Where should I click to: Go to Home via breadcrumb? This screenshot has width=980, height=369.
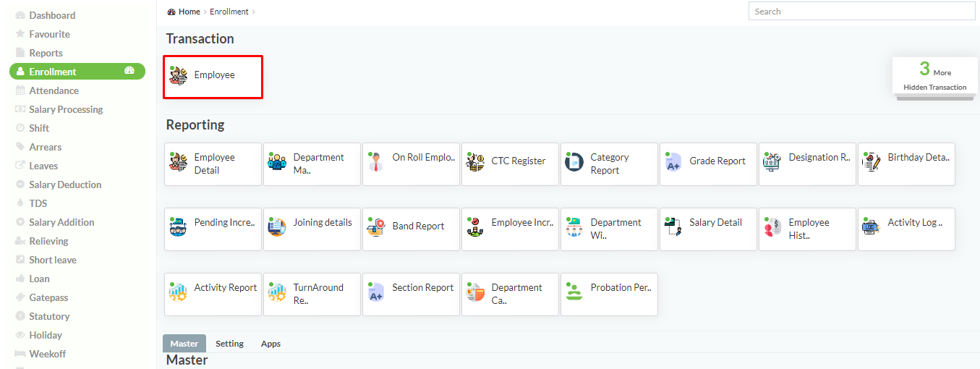tap(189, 12)
